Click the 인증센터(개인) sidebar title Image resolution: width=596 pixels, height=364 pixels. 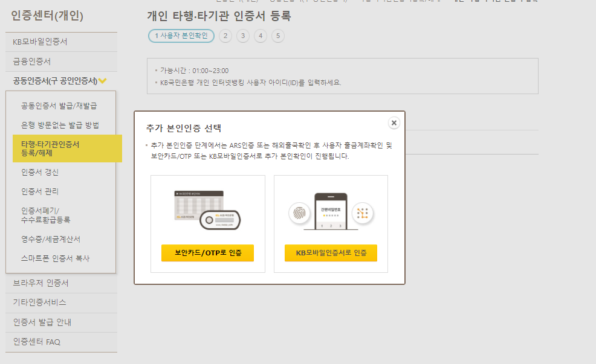coord(47,16)
